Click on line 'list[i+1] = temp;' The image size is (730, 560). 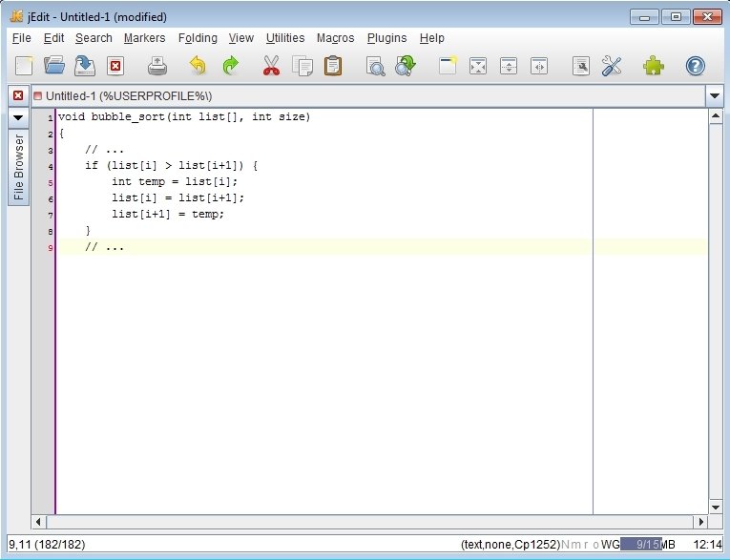(168, 215)
